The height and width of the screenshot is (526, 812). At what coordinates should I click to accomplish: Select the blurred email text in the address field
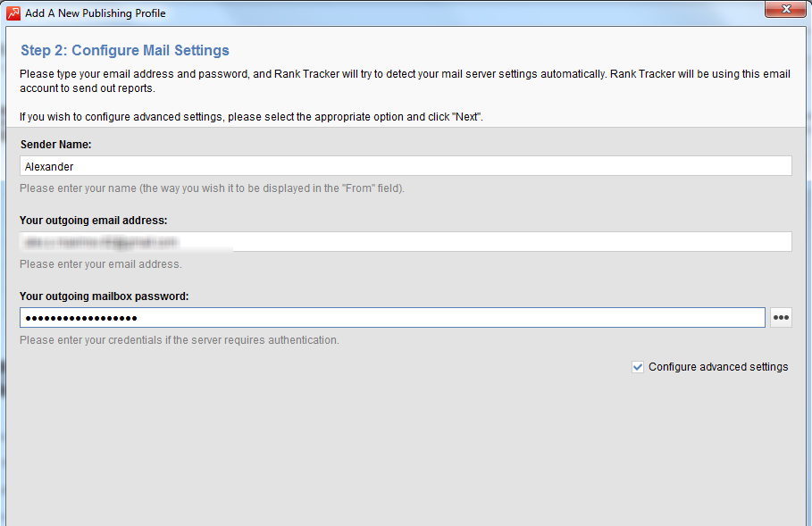coord(100,242)
